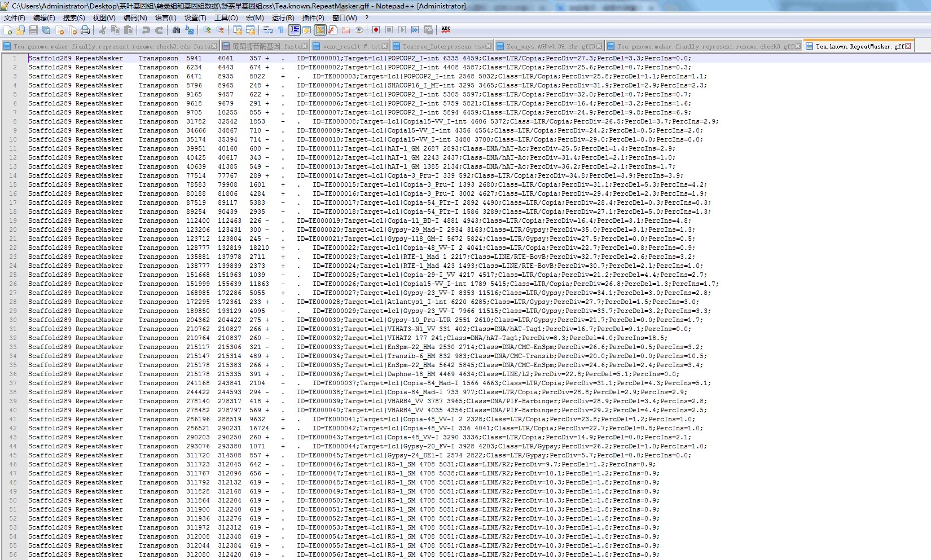Open the user-defined language dialog icon
This screenshot has width=931, height=560.
pos(306,30)
